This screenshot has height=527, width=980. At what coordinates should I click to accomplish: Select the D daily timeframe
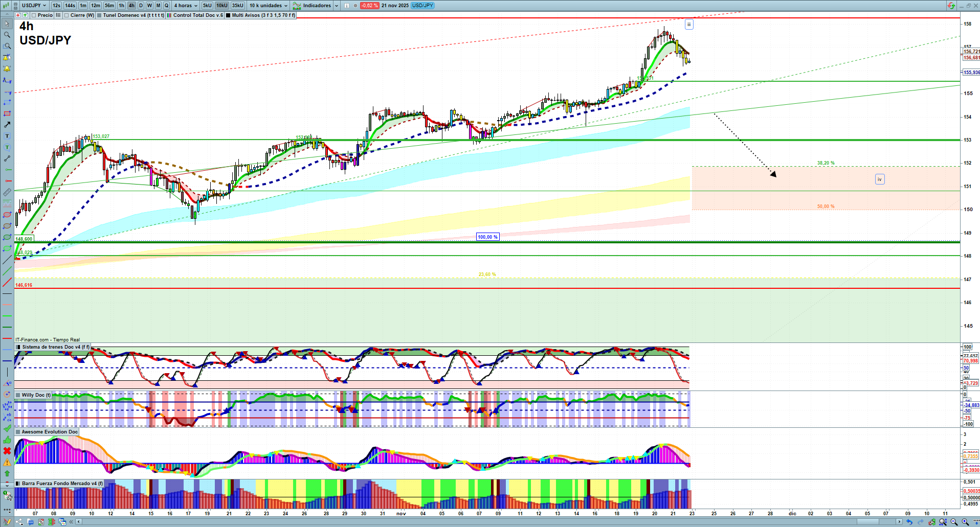click(x=141, y=6)
